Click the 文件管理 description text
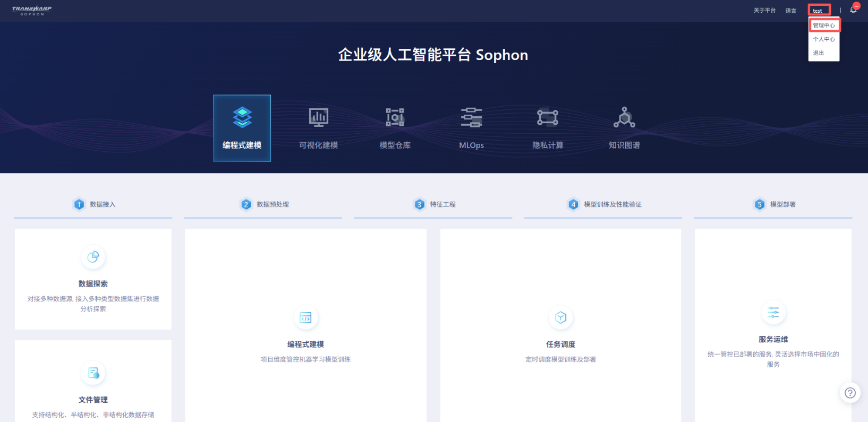 point(93,415)
